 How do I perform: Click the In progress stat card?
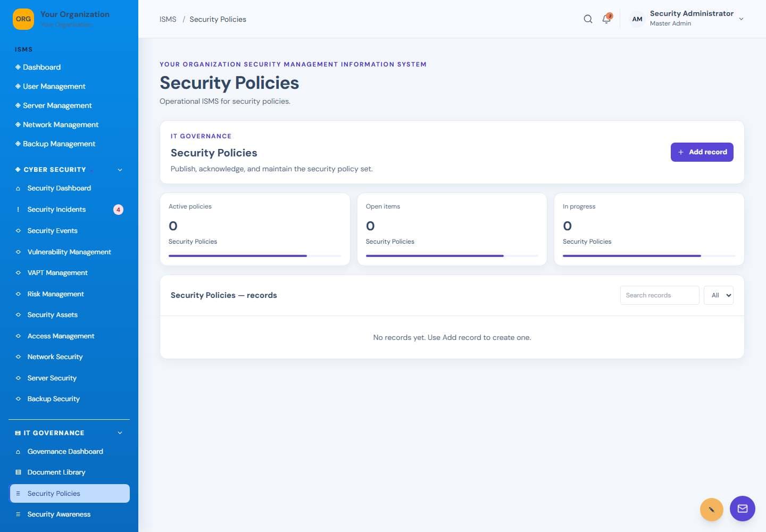(x=649, y=229)
